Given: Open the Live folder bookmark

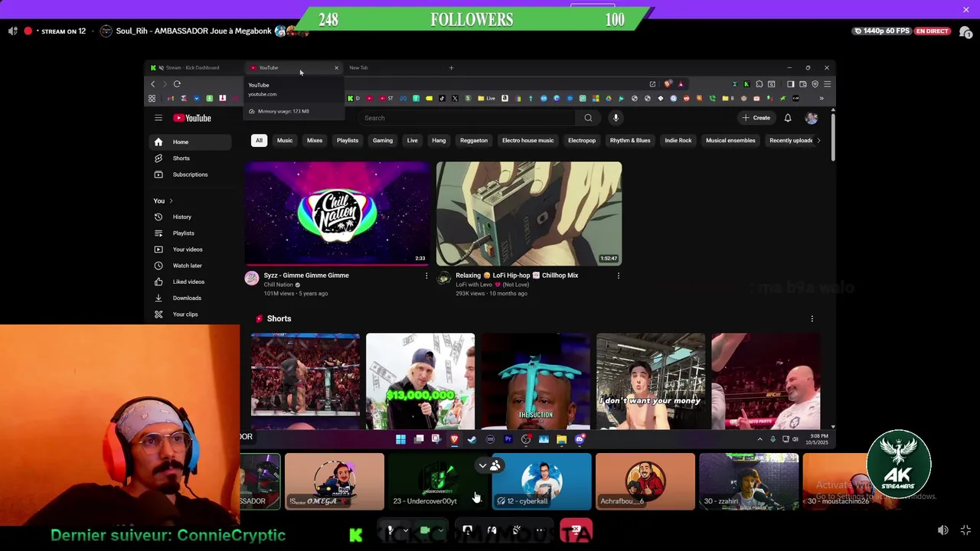Looking at the screenshot, I should click(486, 99).
